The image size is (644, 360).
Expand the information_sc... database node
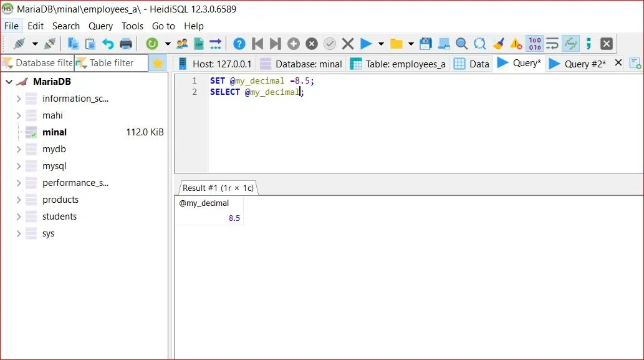[19, 99]
